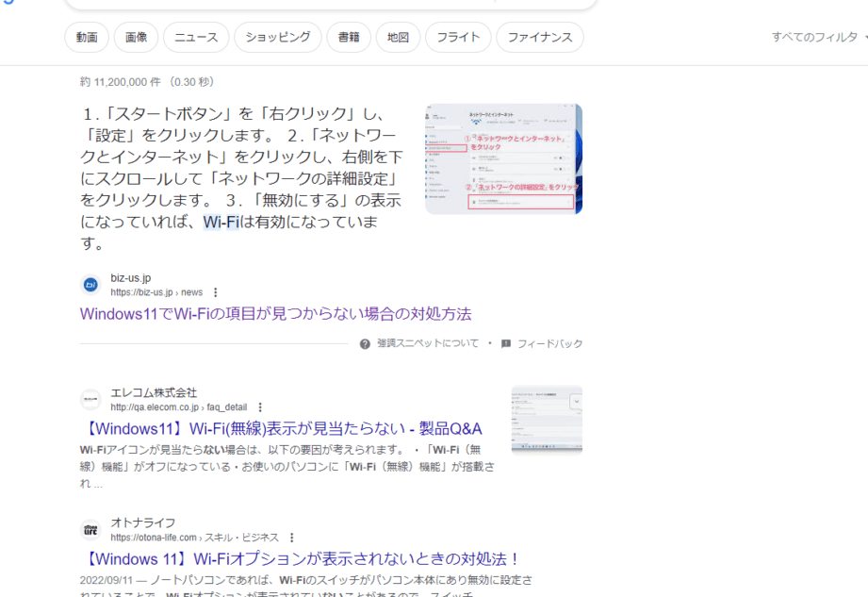Viewport: 868px width, 597px height.
Task: Open 【Windows11】Wi-Fi(無線)表示が見当たらない - 製品Q&A
Action: pos(281,428)
